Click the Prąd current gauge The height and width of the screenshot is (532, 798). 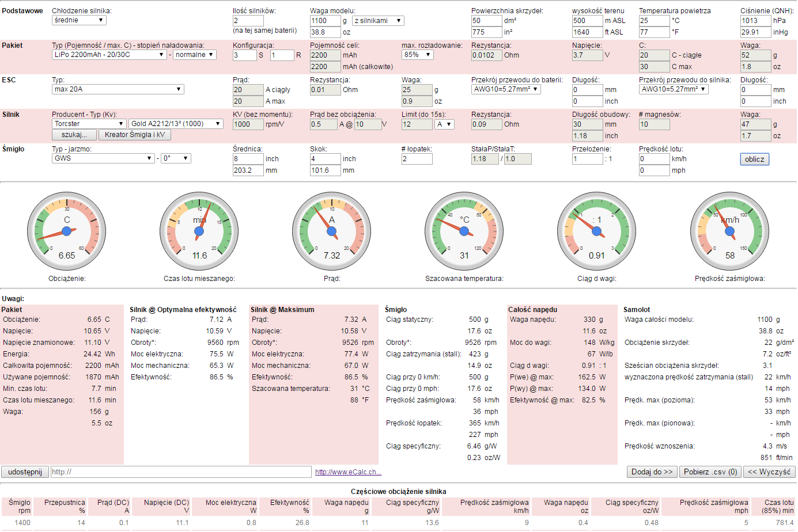pos(332,231)
